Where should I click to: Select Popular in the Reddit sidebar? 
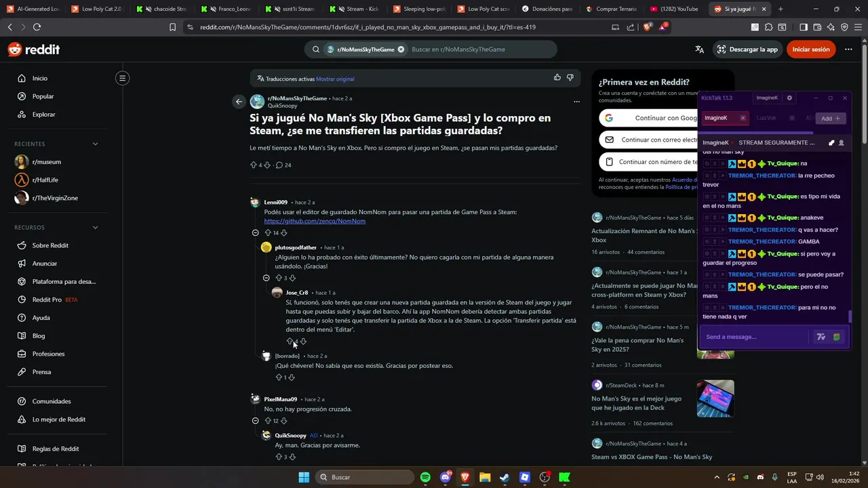coord(43,96)
